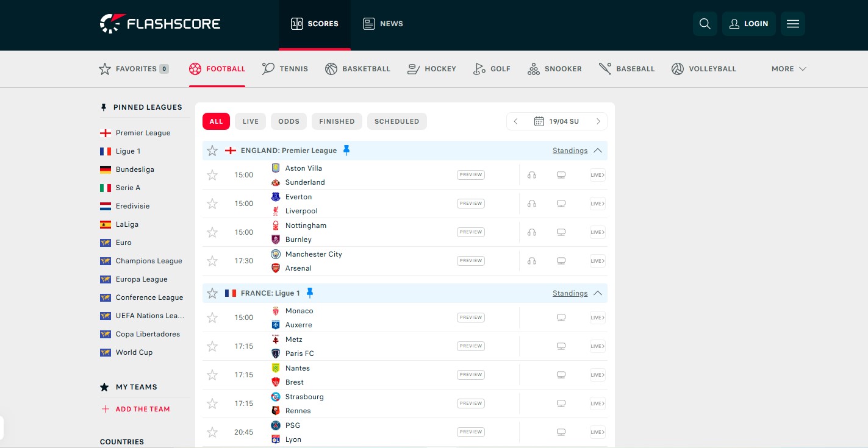Star the Manchester City vs Arsenal match
The height and width of the screenshot is (448, 868).
click(212, 261)
